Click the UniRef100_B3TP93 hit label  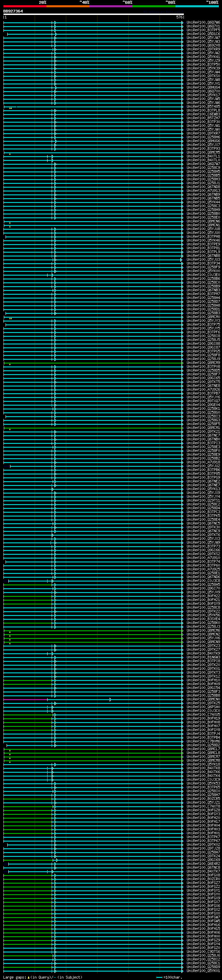pyautogui.click(x=203, y=148)
